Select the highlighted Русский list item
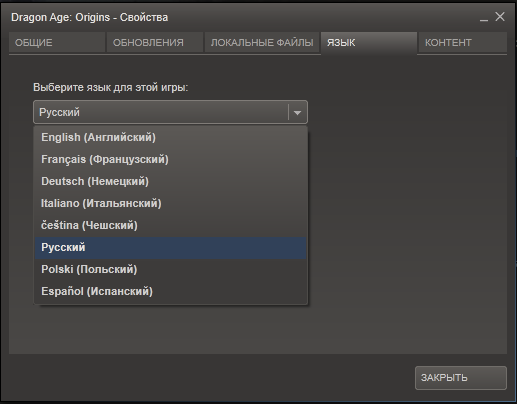The height and width of the screenshot is (404, 517). pyautogui.click(x=170, y=248)
